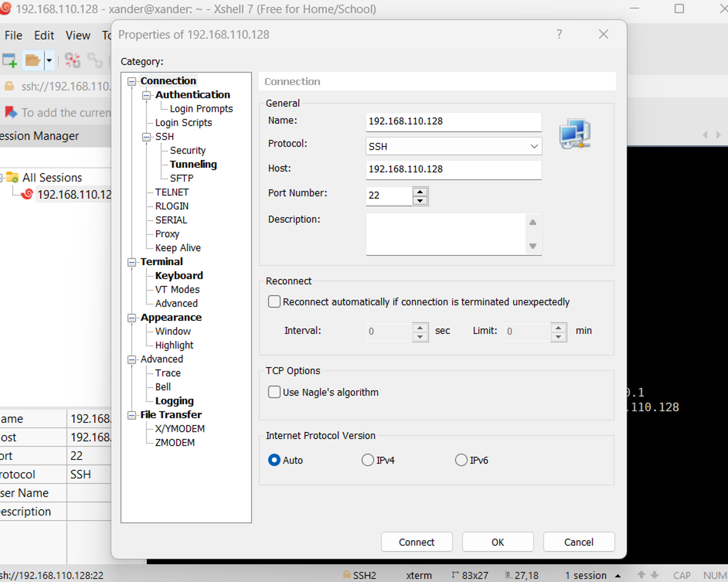Decrease Port Number with down spinner
This screenshot has width=728, height=582.
[x=420, y=201]
